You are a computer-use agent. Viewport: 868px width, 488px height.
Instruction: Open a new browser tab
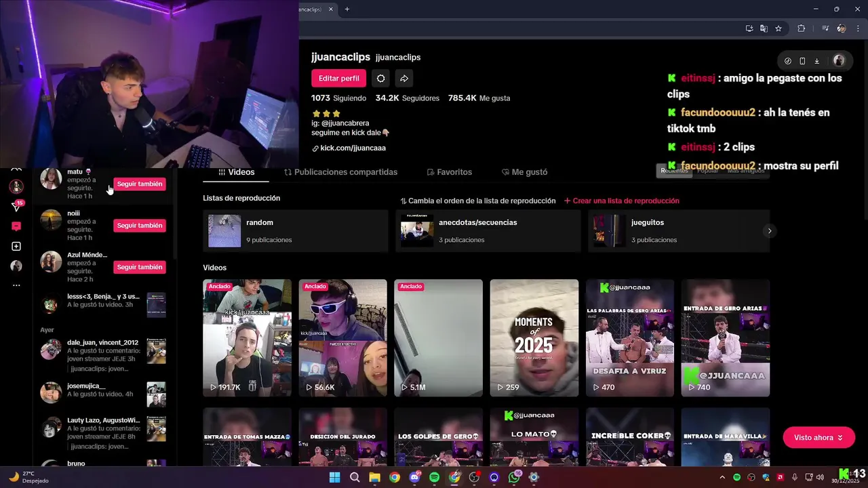[x=347, y=9]
